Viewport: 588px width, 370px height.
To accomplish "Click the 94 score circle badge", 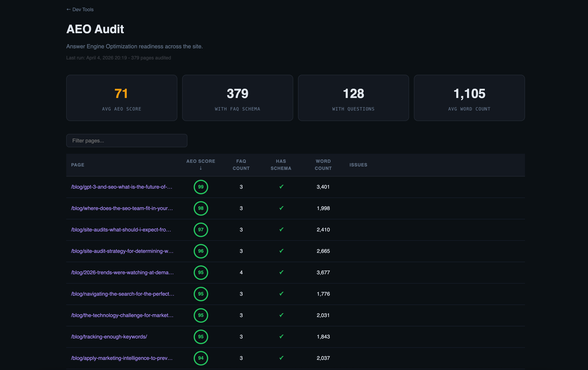I will [201, 358].
